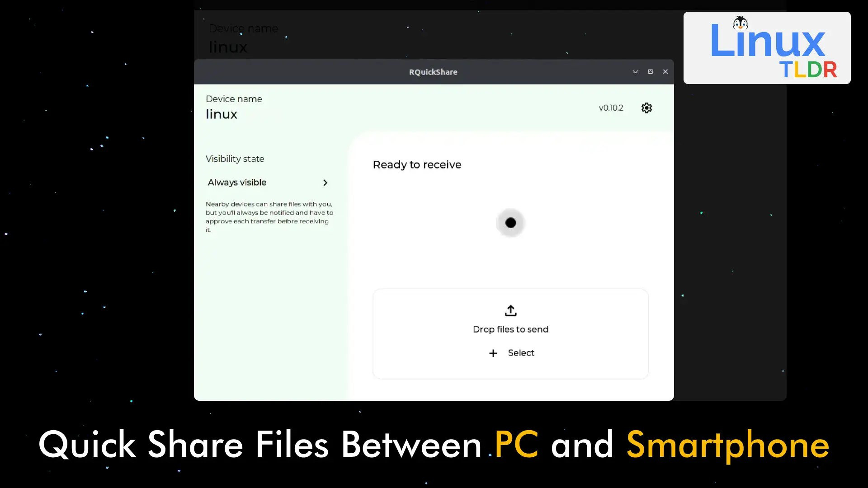
Task: Click the upload arrow icon
Action: tap(510, 310)
